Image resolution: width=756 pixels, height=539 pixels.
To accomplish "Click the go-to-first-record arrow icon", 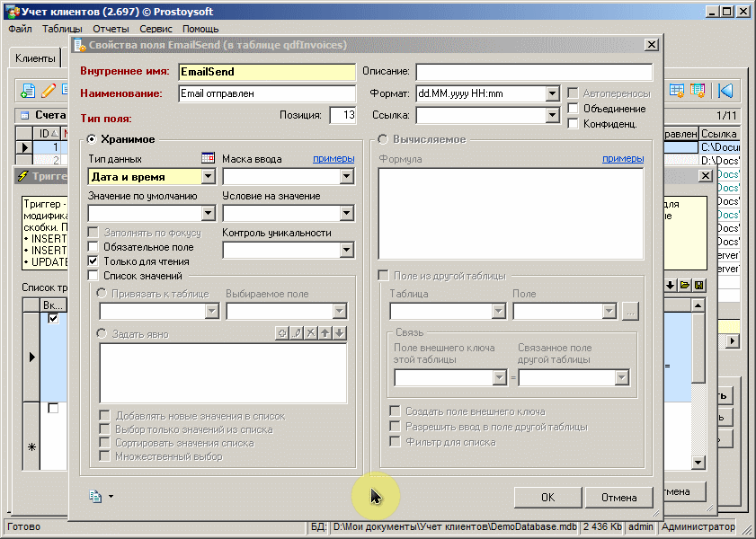I will 725,91.
